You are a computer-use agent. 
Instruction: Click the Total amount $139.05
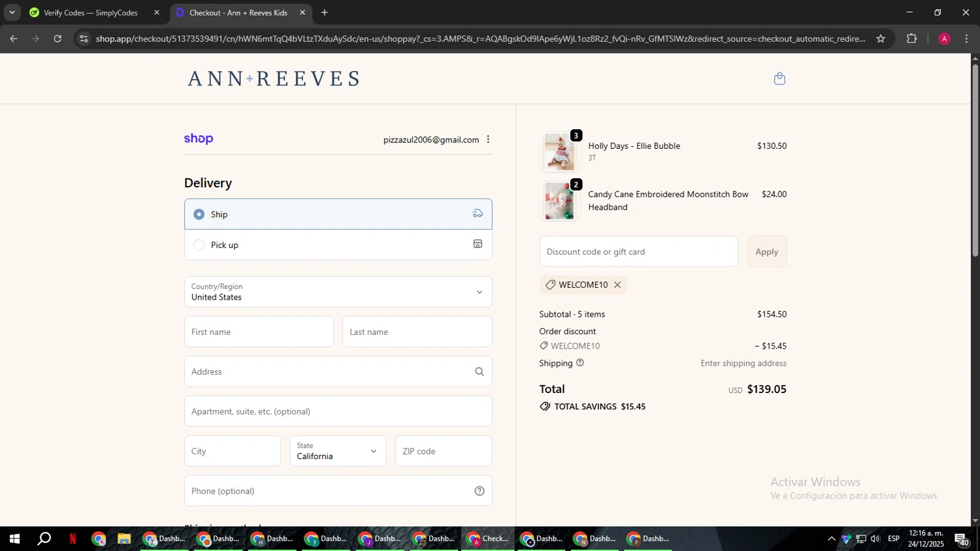point(766,389)
